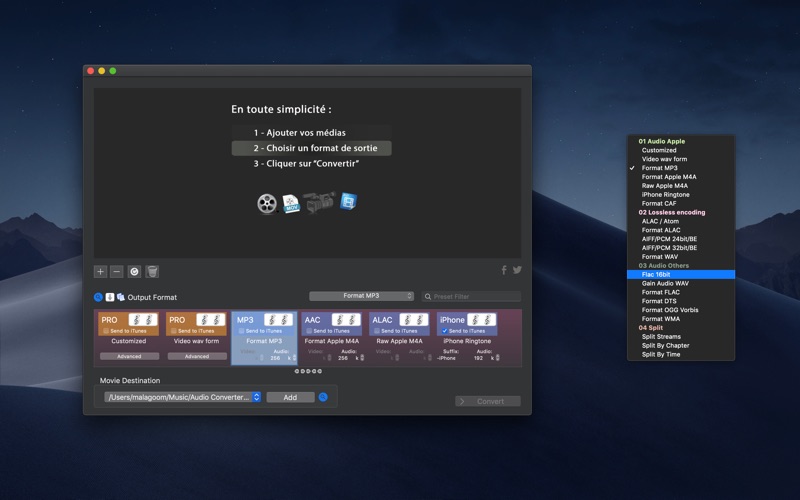Adjust audio bitrate stepper on Format Apple M4A
This screenshot has height=500, width=800.
click(x=362, y=358)
